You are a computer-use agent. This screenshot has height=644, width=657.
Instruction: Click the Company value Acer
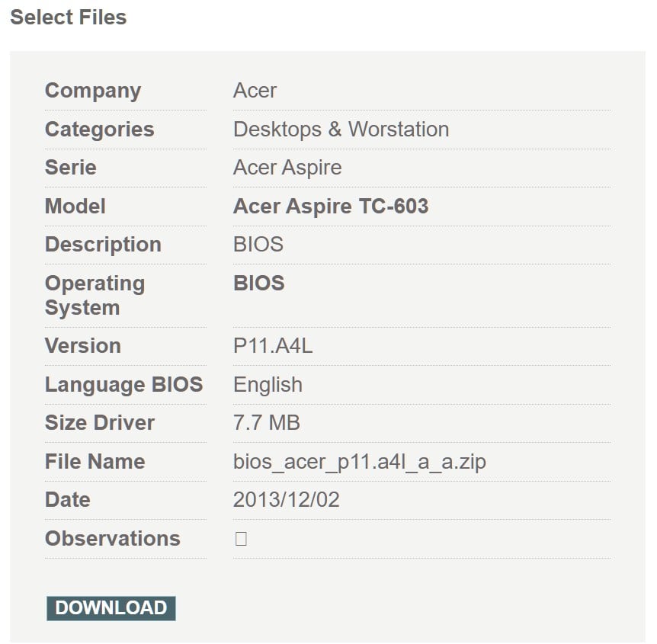pyautogui.click(x=255, y=91)
